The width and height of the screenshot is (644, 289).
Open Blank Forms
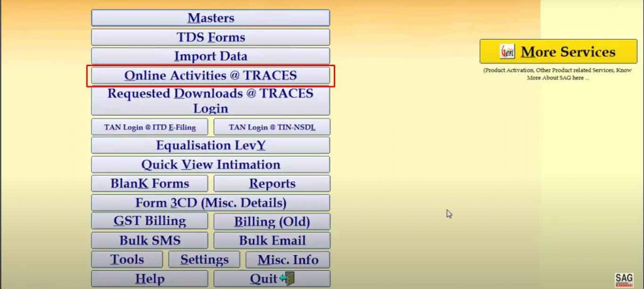pyautogui.click(x=150, y=184)
